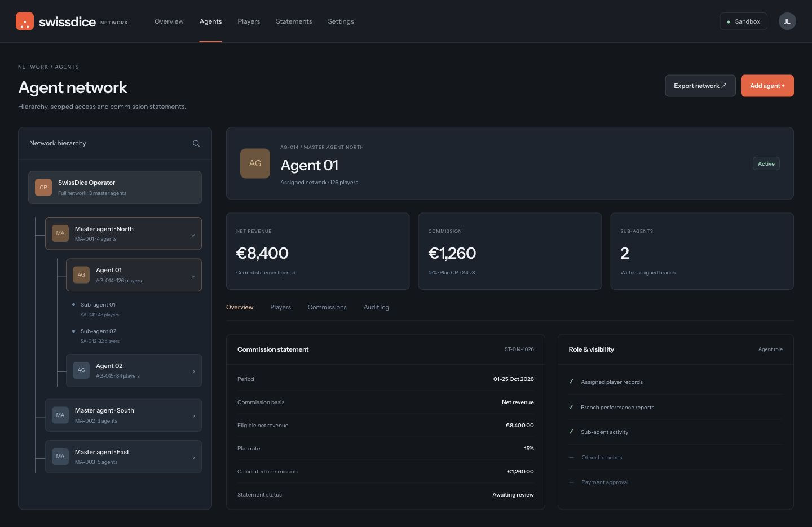This screenshot has width=812, height=527.
Task: Switch to the Audit log tab
Action: 376,307
